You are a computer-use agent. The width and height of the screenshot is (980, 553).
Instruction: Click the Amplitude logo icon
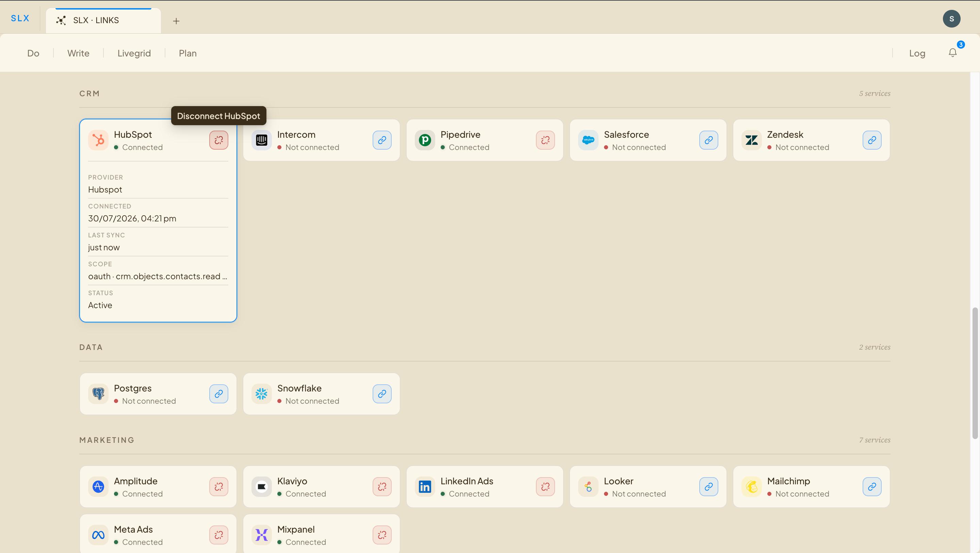tap(98, 486)
